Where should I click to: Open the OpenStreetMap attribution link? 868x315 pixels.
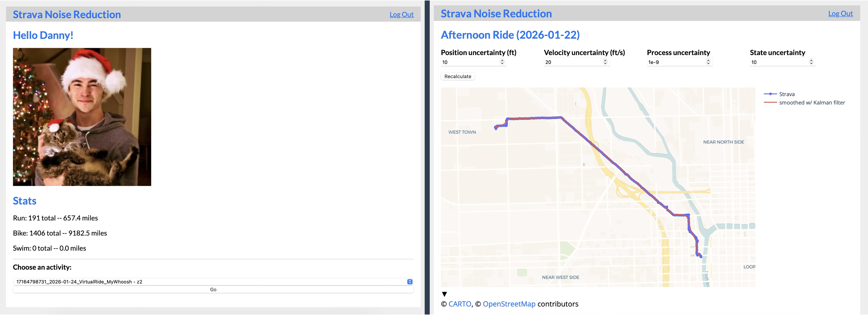point(509,304)
